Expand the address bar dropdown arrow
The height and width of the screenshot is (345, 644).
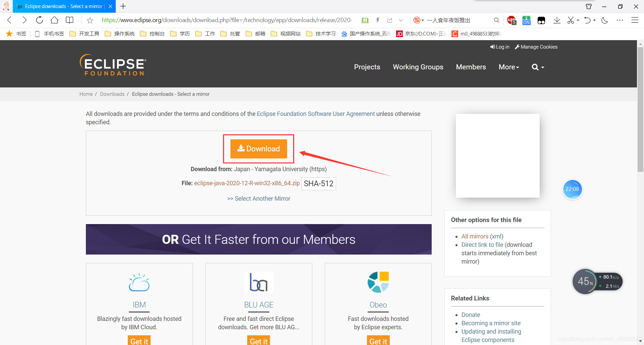(401, 20)
